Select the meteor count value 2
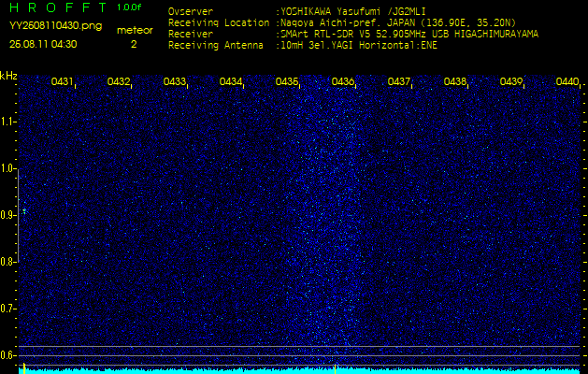The height and width of the screenshot is (374, 588). click(x=134, y=44)
